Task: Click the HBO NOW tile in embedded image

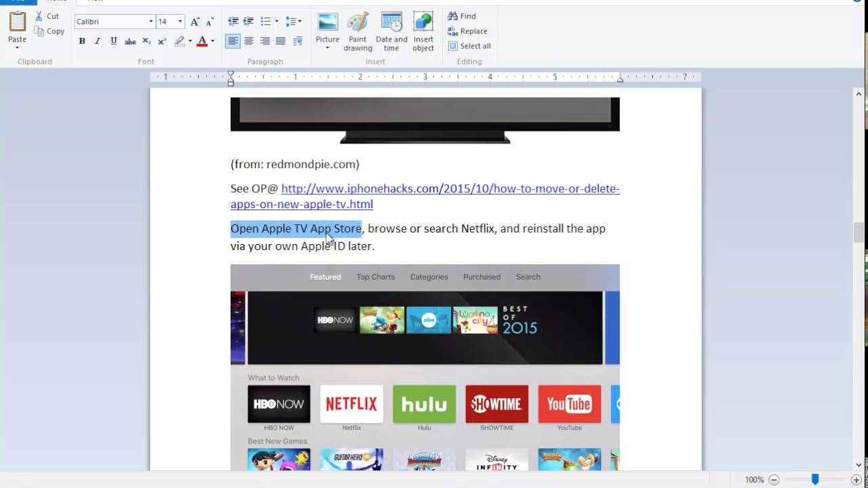Action: point(279,404)
